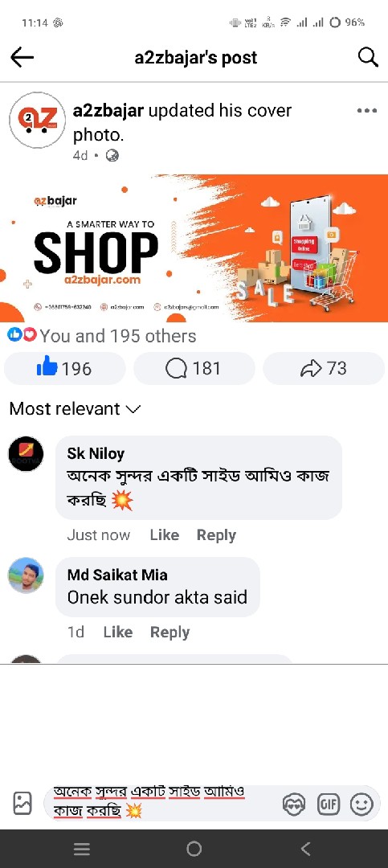
Task: Reply to Sk Niloy's comment
Action: pyautogui.click(x=216, y=535)
